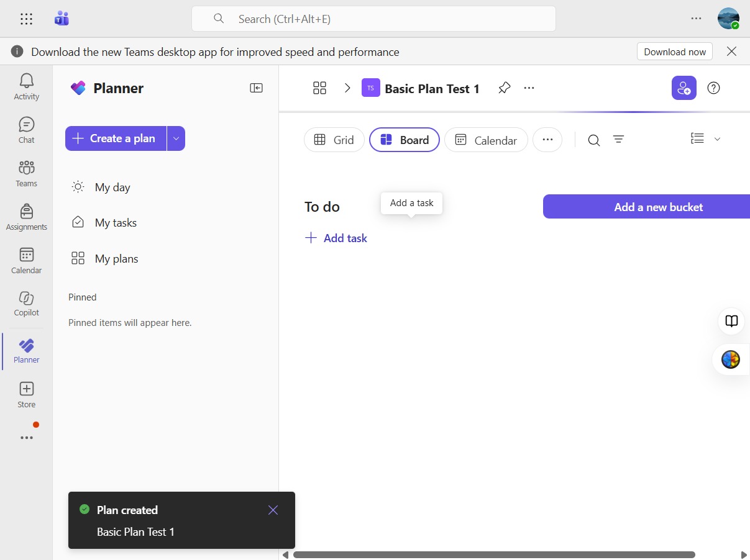
Task: Collapse the Planner navigation pane
Action: [256, 88]
